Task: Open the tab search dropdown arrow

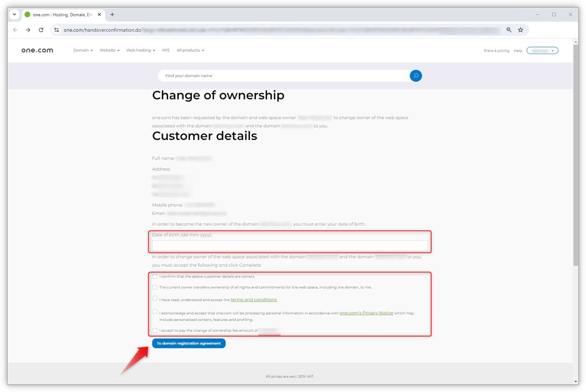Action: point(14,14)
